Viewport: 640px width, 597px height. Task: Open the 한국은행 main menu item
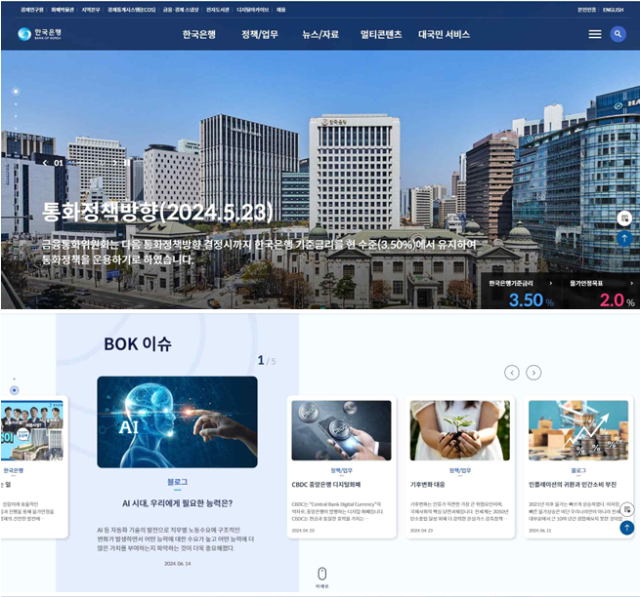201,34
